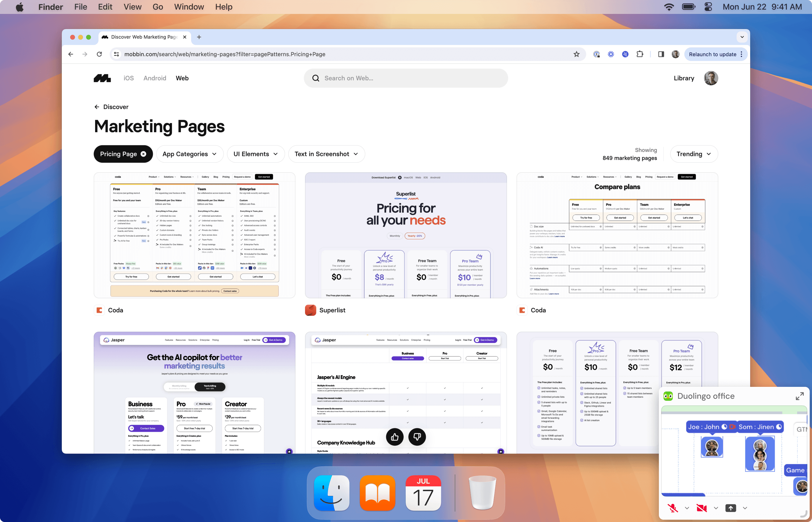
Task: Click the Coda icon under the Compare plans screenshot
Action: click(x=522, y=310)
